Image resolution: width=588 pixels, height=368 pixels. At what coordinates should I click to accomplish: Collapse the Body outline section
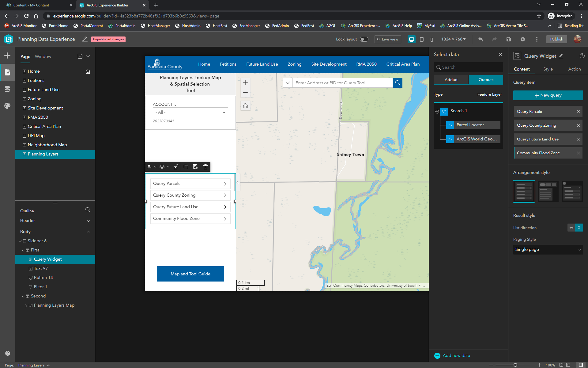pos(89,232)
